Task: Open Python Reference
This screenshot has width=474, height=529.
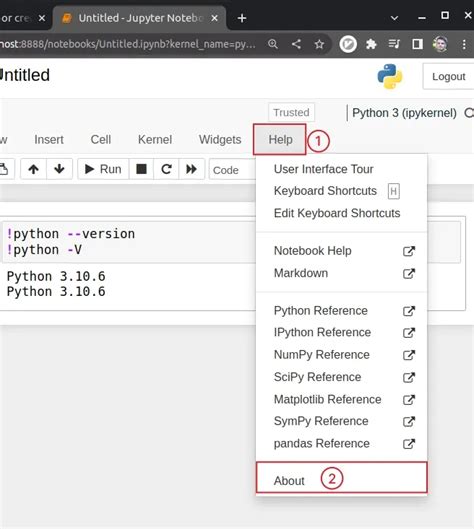Action: (341, 310)
